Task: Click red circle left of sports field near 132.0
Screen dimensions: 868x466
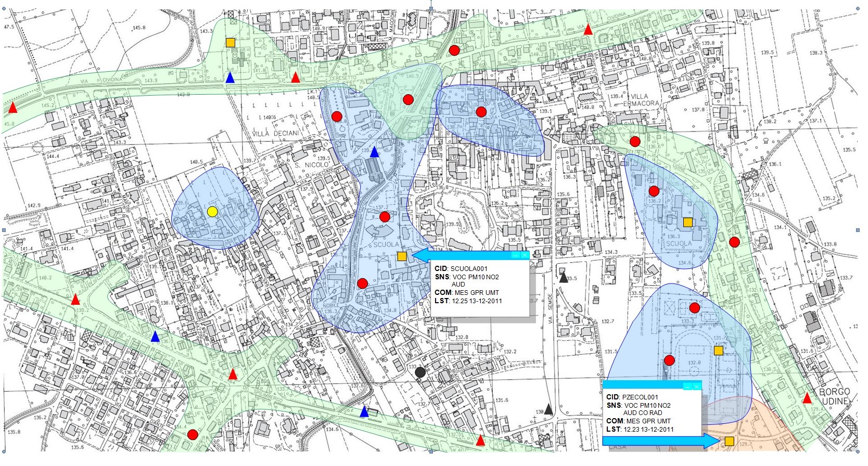Action: [x=669, y=360]
